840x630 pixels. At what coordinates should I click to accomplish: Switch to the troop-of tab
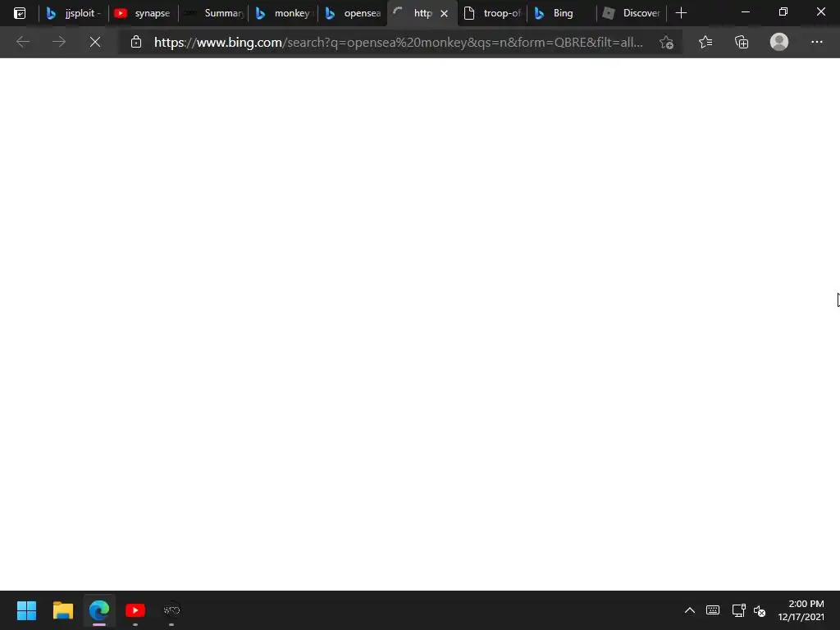click(x=492, y=13)
